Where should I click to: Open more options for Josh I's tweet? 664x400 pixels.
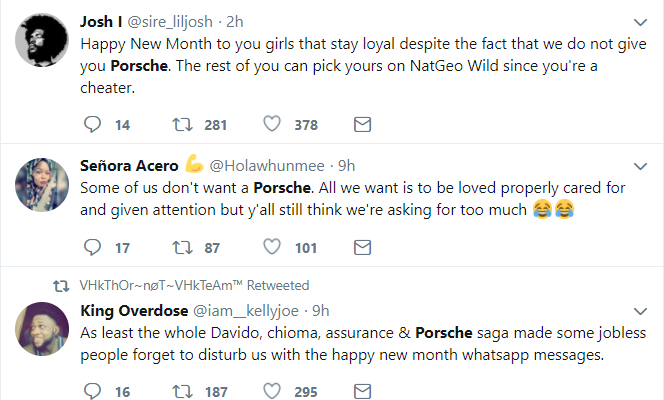coord(640,22)
